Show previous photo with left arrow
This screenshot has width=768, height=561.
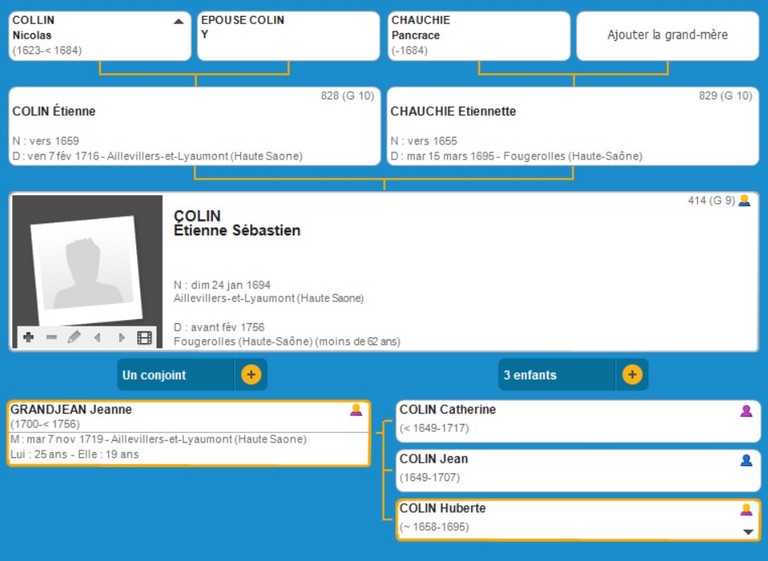97,338
